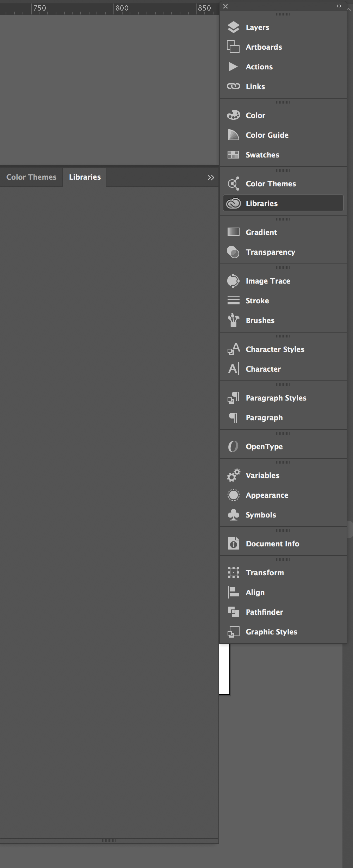Open the Artboards panel

click(264, 47)
